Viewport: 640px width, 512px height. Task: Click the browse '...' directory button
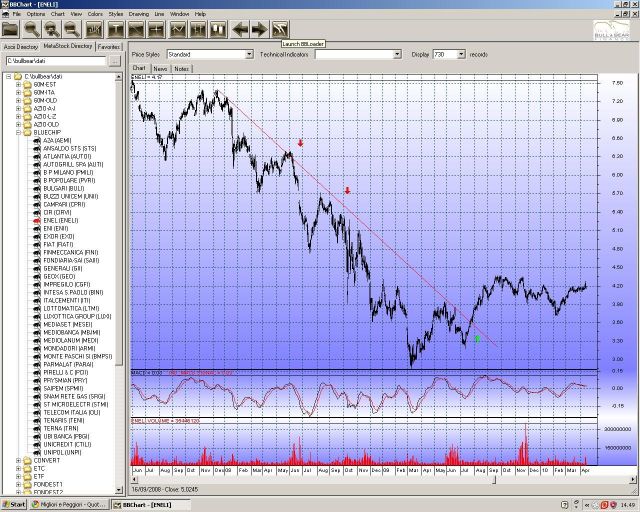(x=116, y=61)
